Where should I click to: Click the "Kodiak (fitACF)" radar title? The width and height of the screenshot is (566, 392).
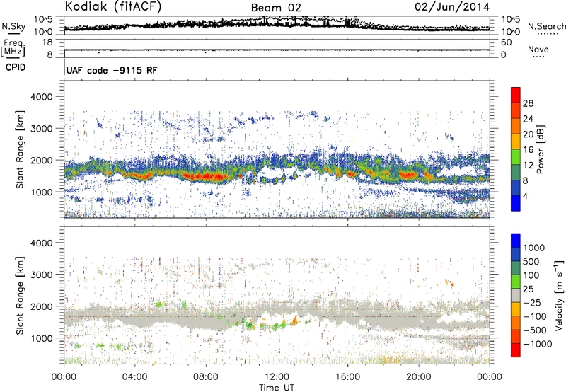(x=113, y=6)
